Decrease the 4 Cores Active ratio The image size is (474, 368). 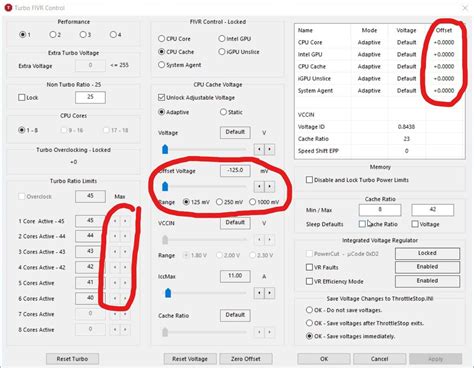pyautogui.click(x=115, y=267)
